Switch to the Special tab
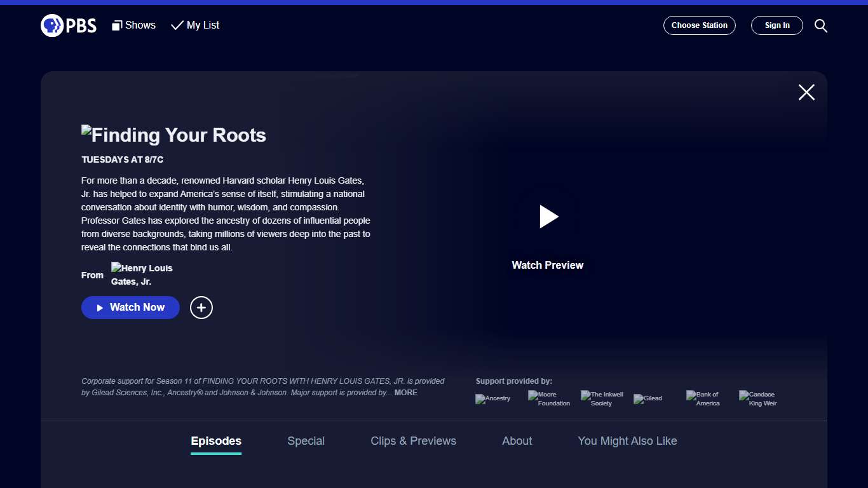This screenshot has height=488, width=868. (306, 440)
